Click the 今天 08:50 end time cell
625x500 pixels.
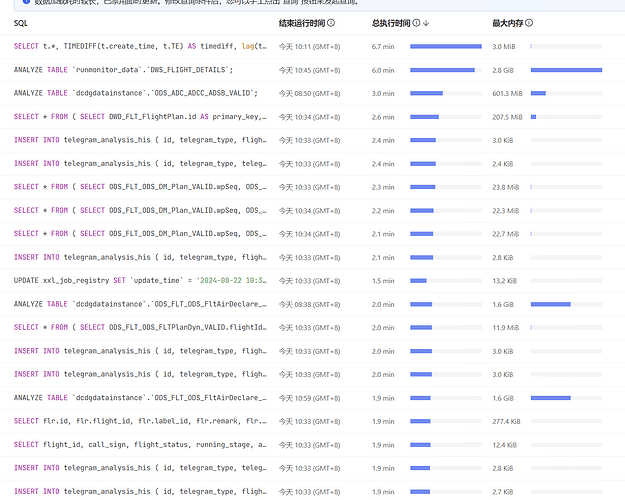309,93
